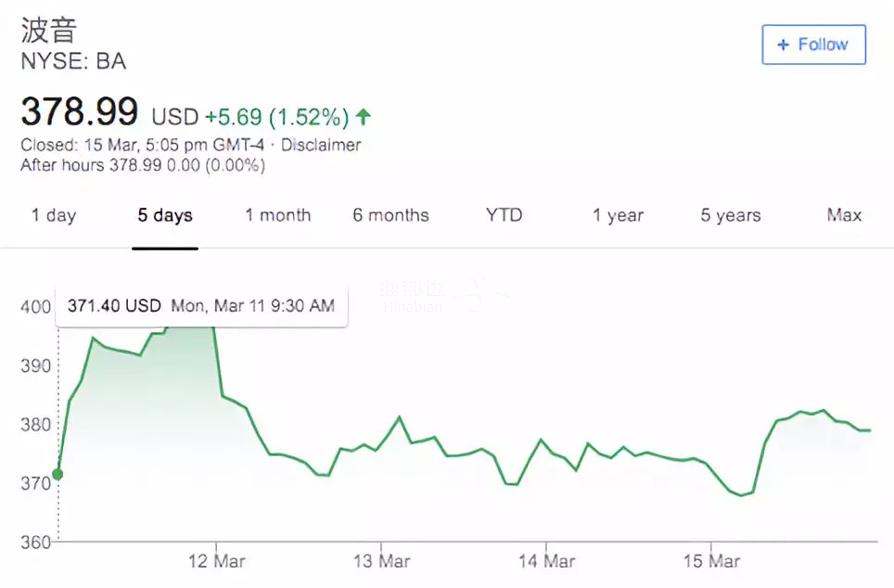This screenshot has width=894, height=588.
Task: Switch to the 1 year view
Action: click(618, 215)
